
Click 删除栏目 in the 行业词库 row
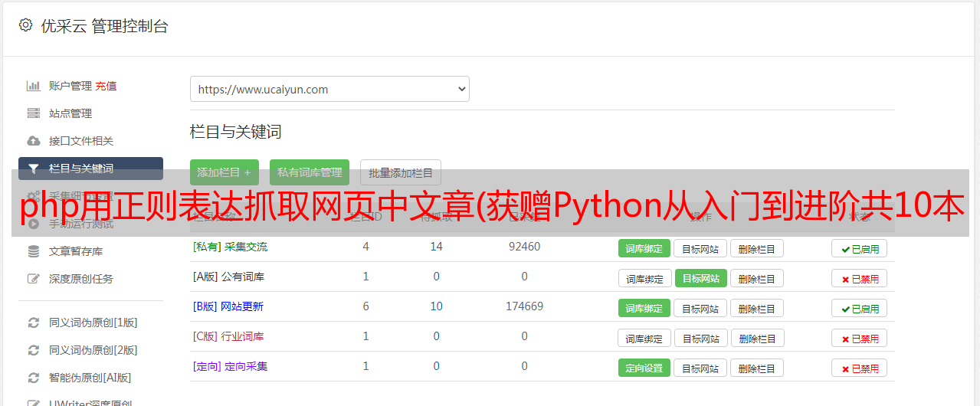tap(756, 338)
